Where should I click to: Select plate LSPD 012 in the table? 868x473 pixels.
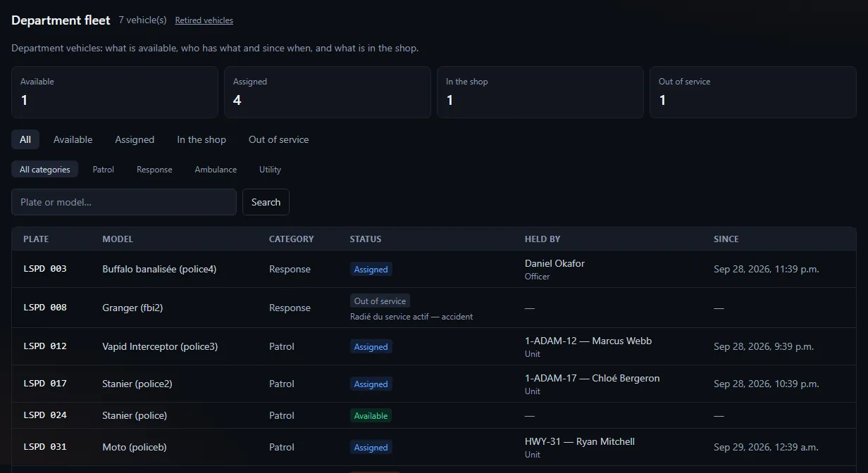tap(45, 346)
